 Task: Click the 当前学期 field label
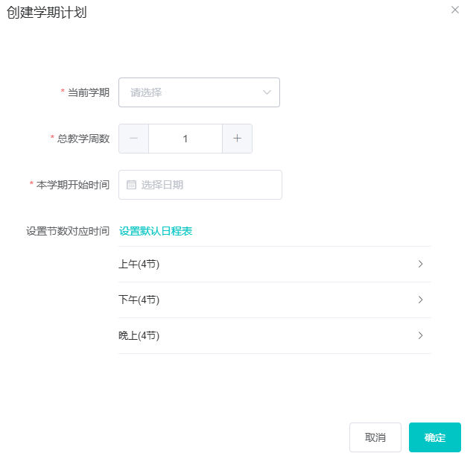(88, 92)
